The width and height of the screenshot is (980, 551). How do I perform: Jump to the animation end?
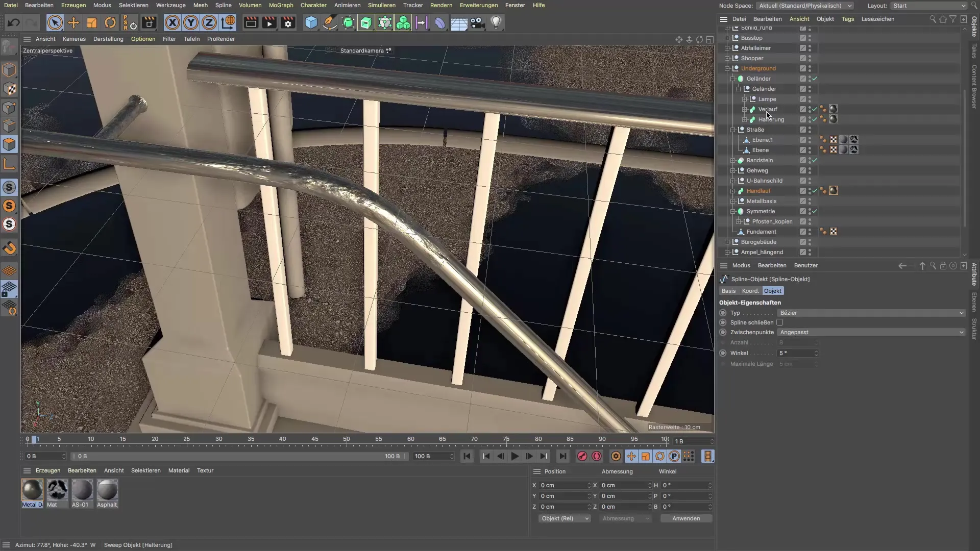click(562, 456)
